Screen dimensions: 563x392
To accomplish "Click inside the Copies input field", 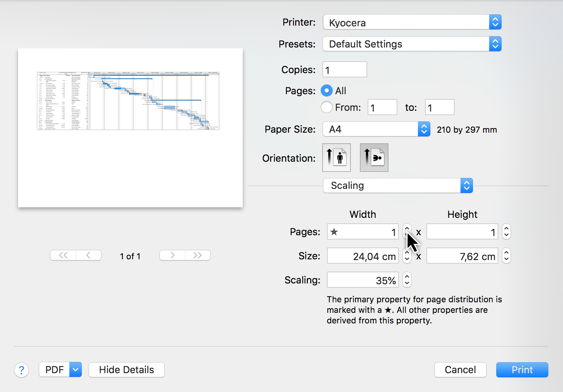I will click(x=344, y=69).
